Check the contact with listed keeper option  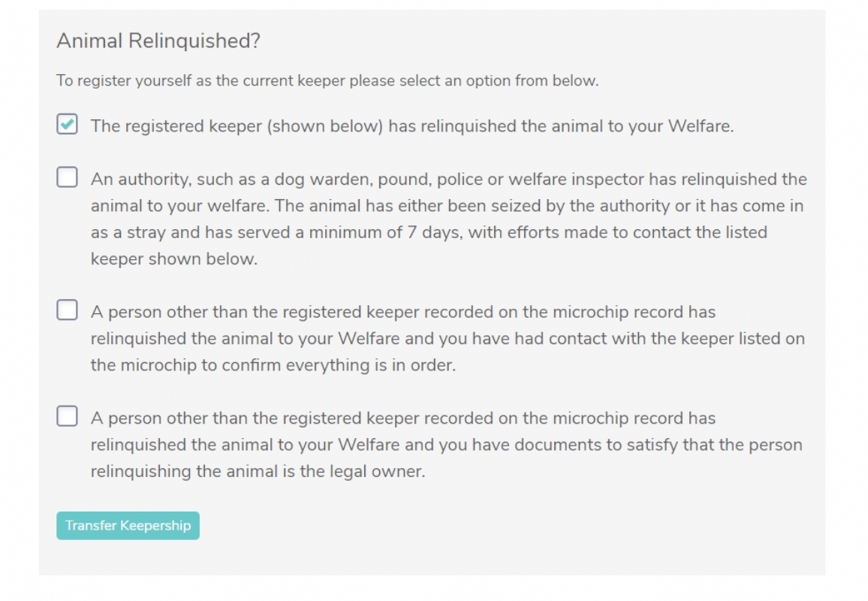67,310
